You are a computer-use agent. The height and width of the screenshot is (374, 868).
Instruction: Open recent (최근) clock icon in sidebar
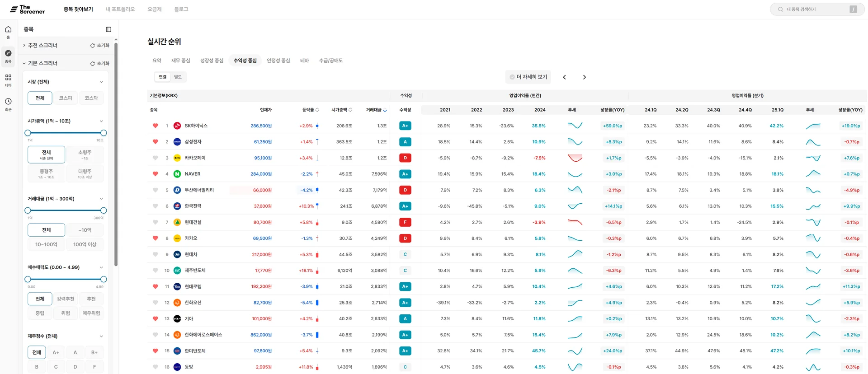click(x=8, y=102)
